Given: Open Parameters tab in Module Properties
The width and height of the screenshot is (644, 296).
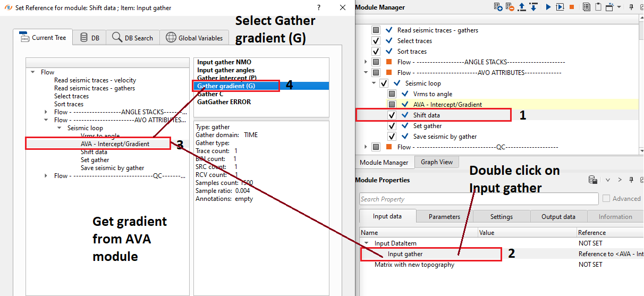Looking at the screenshot, I should (x=444, y=216).
